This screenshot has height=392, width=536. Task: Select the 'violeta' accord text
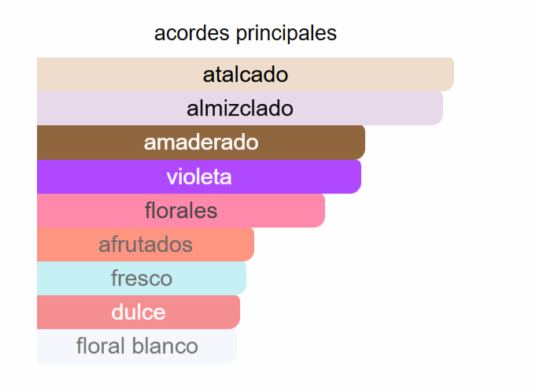199,176
